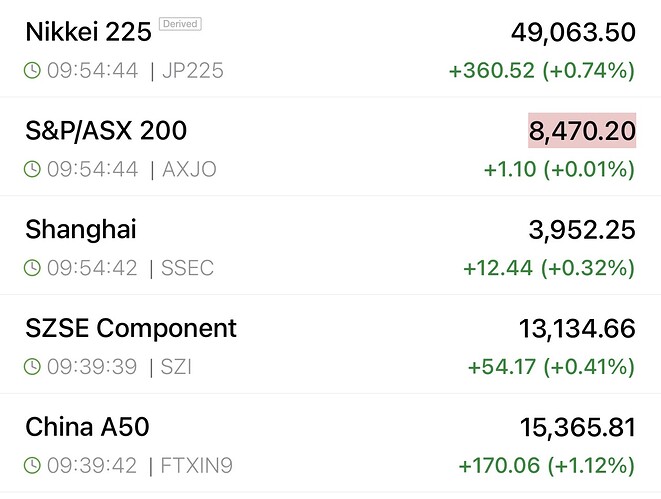Click the Nikkei 225 price 49,063.50
This screenshot has width=661, height=499.
(573, 33)
